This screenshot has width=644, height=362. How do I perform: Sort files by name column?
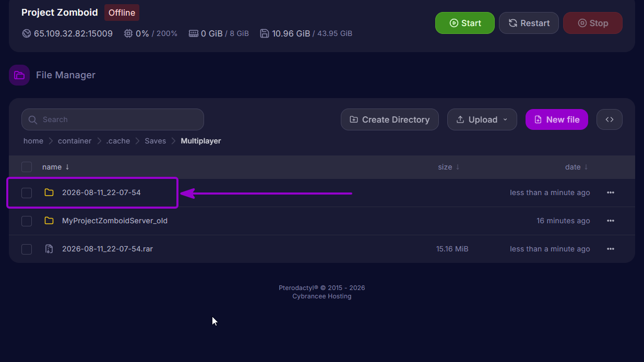[56, 167]
